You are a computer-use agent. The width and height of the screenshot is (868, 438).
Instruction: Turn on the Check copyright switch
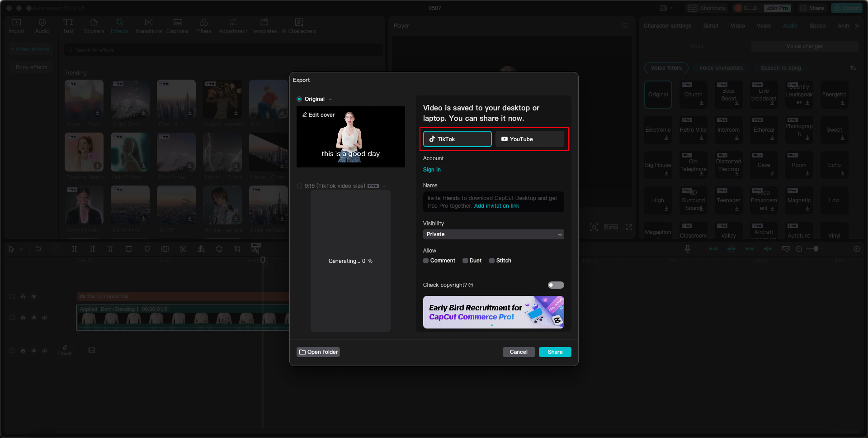[556, 285]
